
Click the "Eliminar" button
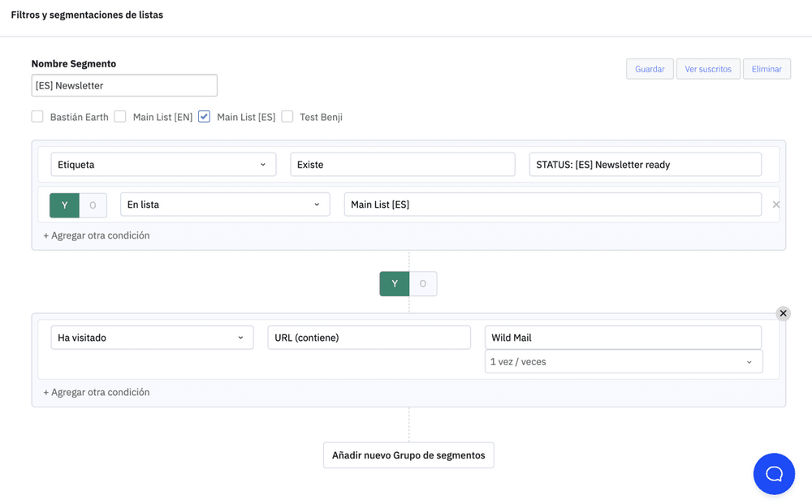tap(767, 68)
